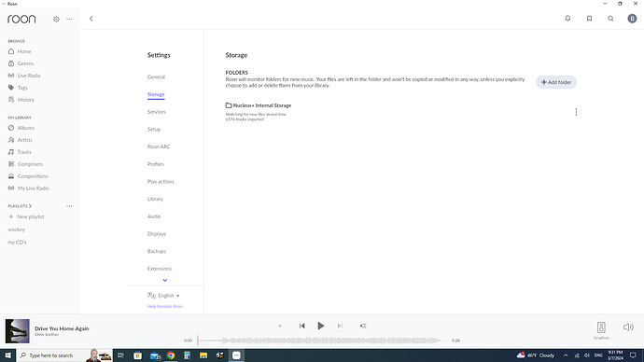
Task: Click the volume speaker icon
Action: point(628,327)
